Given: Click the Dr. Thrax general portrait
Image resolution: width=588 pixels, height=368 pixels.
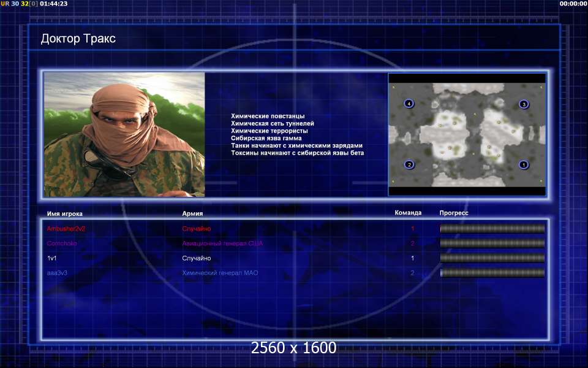Looking at the screenshot, I should pos(124,134).
